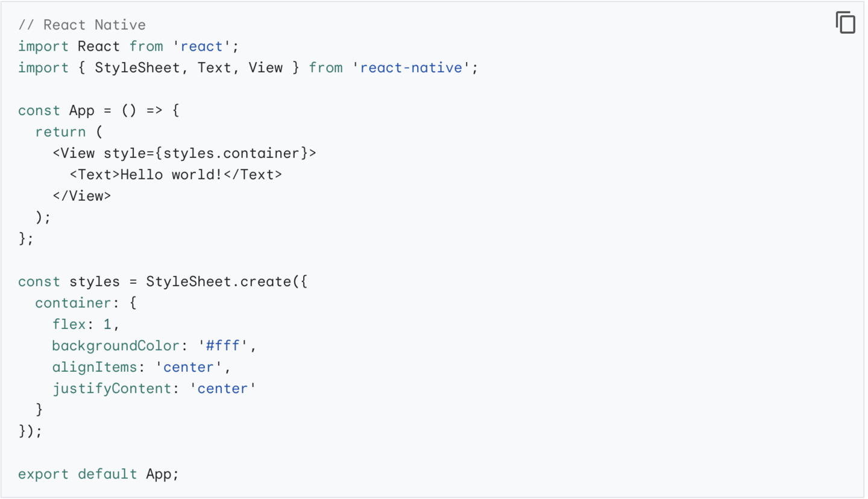
Task: Click the StyleSheet word in the import line
Action: [137, 67]
